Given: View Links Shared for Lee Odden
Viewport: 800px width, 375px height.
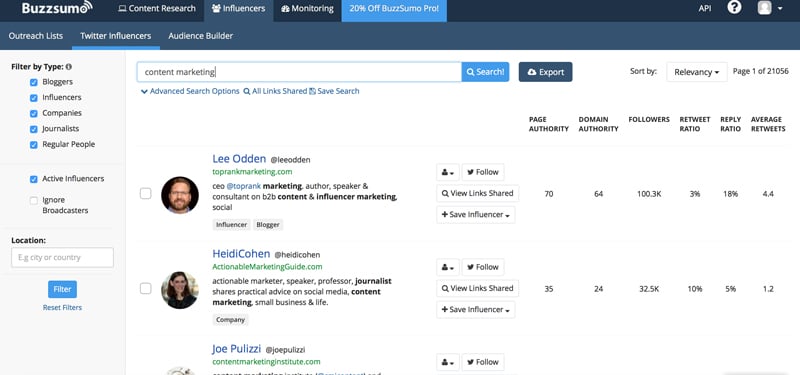Looking at the screenshot, I should [x=478, y=193].
